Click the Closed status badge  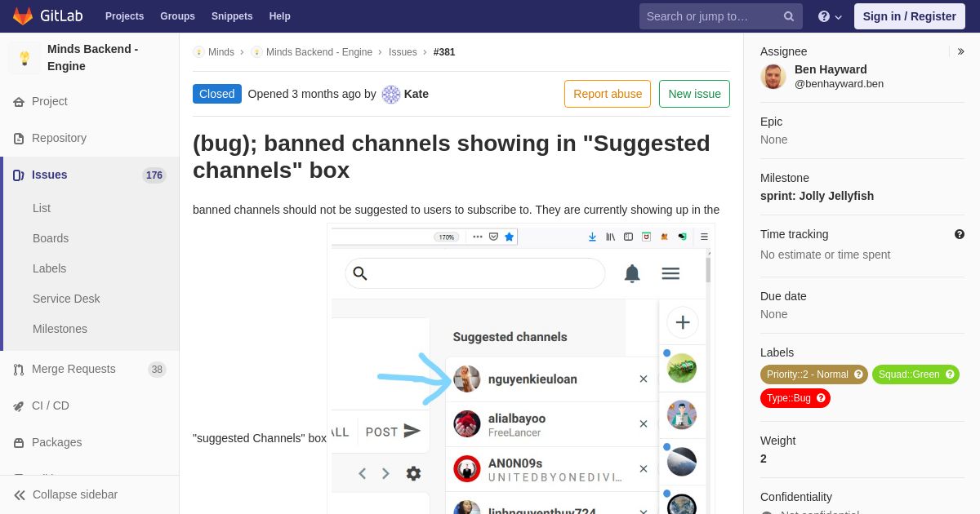217,94
